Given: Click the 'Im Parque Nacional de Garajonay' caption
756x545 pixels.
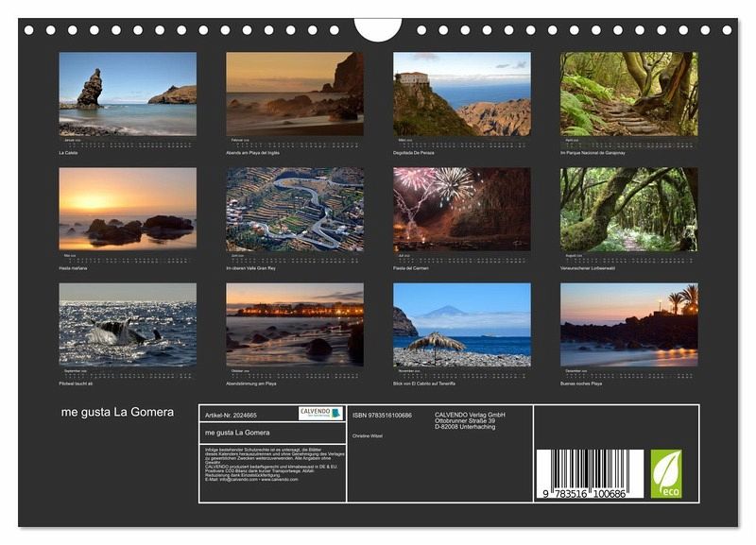Looking at the screenshot, I should tap(593, 153).
